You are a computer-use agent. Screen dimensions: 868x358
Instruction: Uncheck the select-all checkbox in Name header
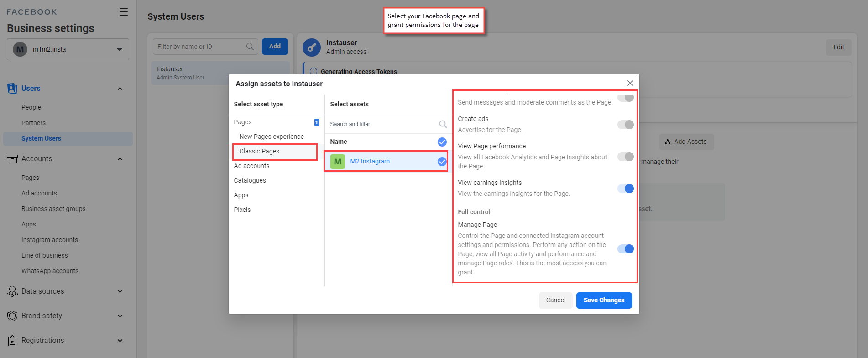click(x=442, y=142)
